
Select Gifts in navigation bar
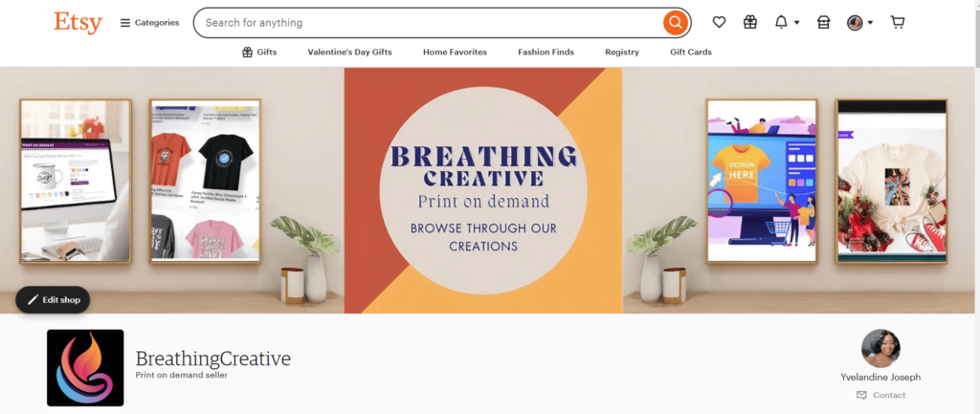pyautogui.click(x=259, y=52)
